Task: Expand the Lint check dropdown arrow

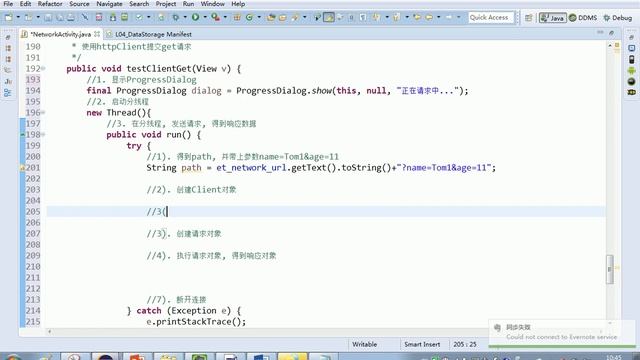Action: [x=148, y=17]
